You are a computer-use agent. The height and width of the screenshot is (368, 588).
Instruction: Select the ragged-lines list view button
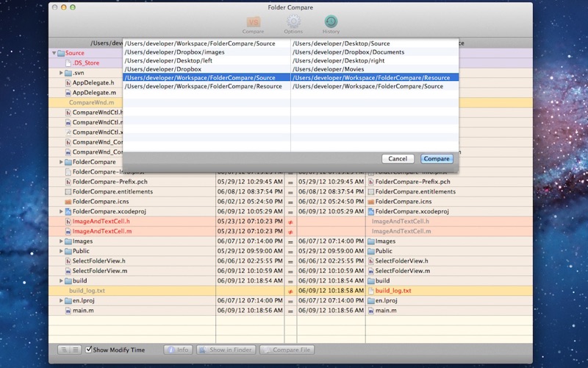pyautogui.click(x=64, y=350)
